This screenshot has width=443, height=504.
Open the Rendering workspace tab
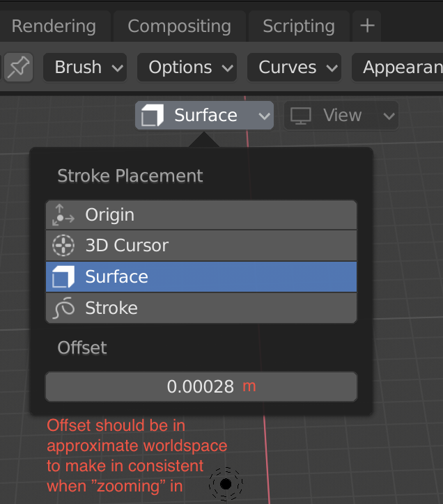tap(54, 26)
